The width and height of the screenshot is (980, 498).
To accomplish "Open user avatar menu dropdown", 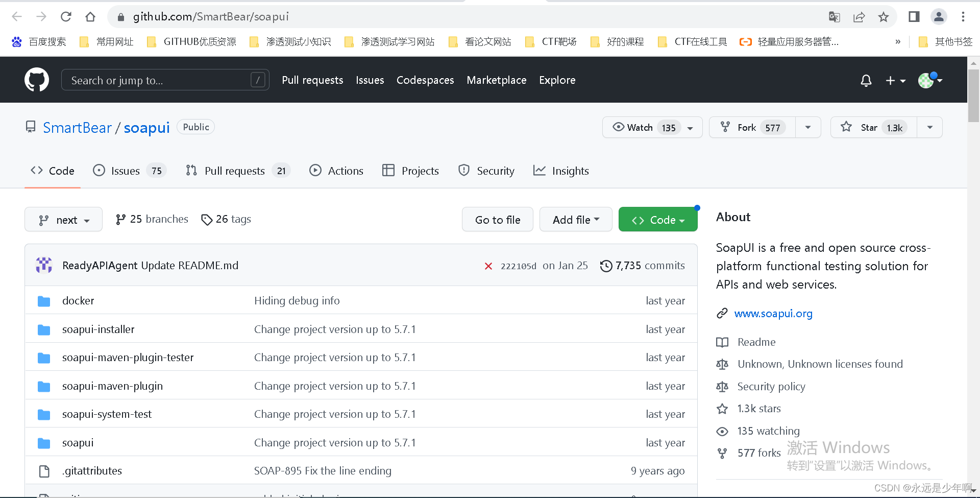I will [930, 80].
